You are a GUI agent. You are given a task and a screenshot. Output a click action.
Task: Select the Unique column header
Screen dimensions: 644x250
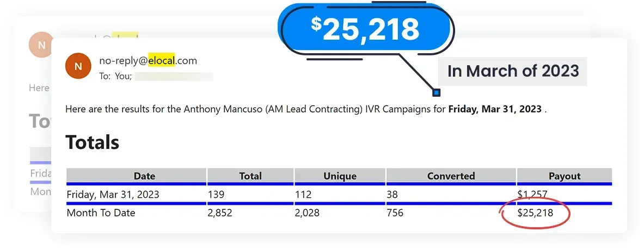coord(340,176)
